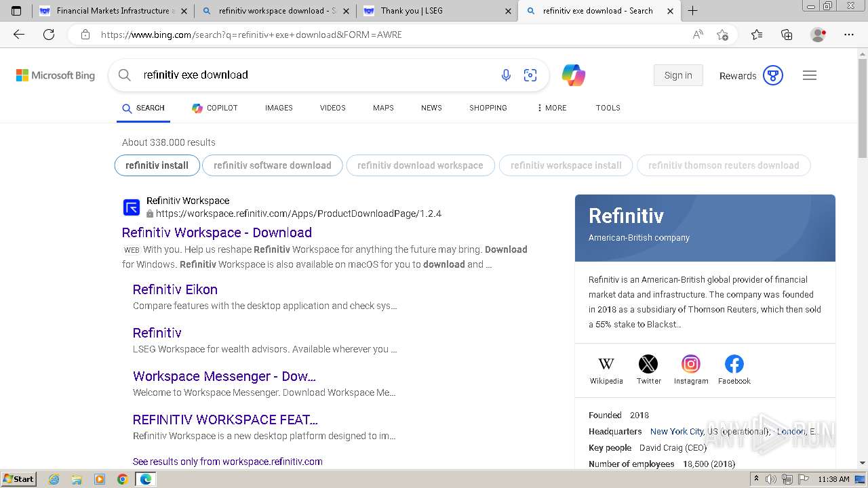Click the browser address bar URL
Viewport: 868px width, 488px height.
251,35
